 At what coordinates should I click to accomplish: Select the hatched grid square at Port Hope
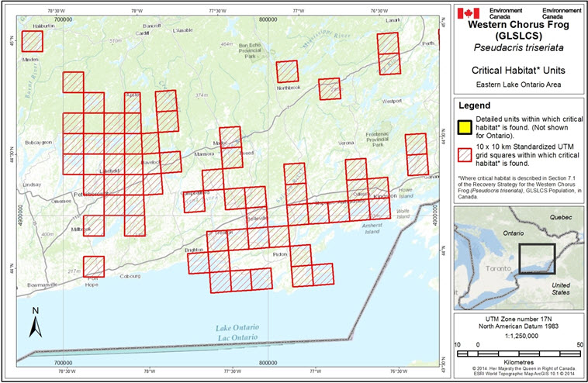(x=93, y=266)
